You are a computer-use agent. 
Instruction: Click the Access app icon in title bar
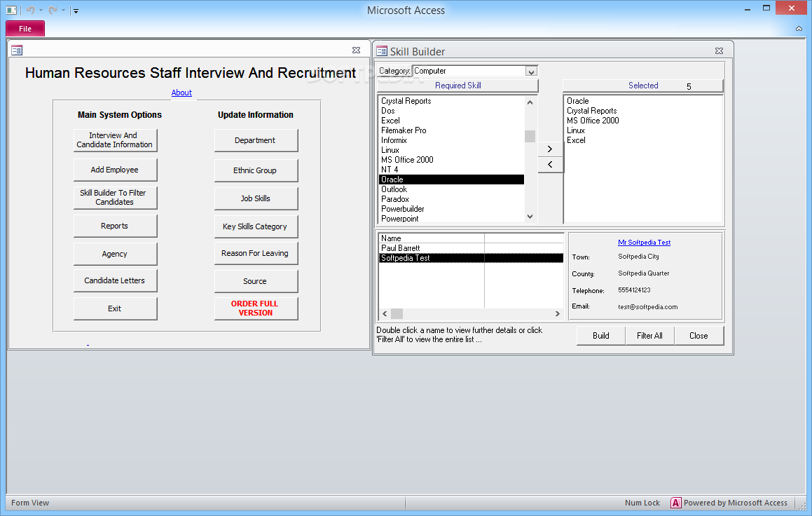[11, 10]
